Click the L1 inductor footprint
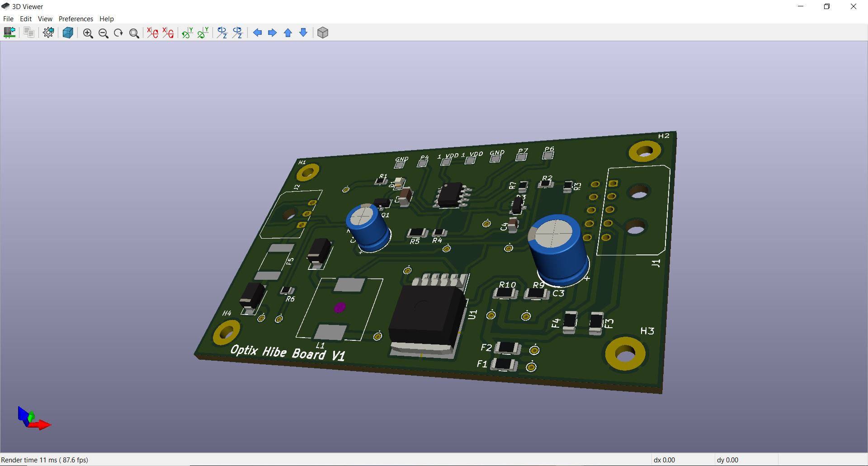This screenshot has height=466, width=868. [340, 309]
